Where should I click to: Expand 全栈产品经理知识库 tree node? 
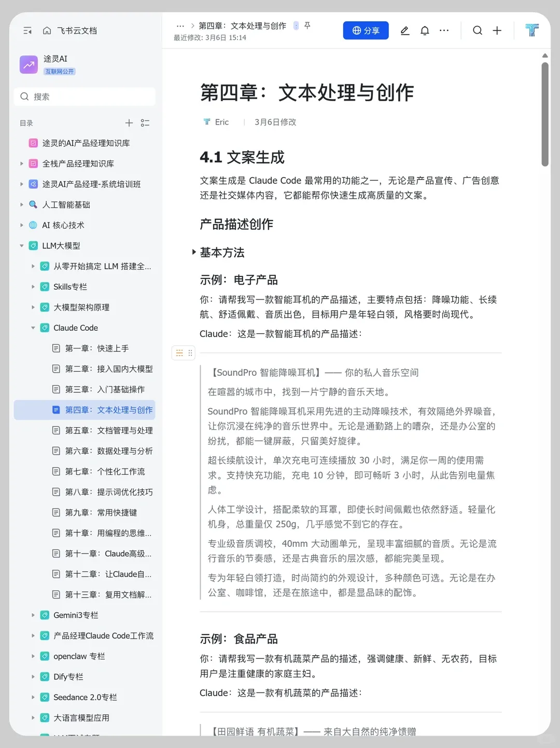pyautogui.click(x=22, y=164)
